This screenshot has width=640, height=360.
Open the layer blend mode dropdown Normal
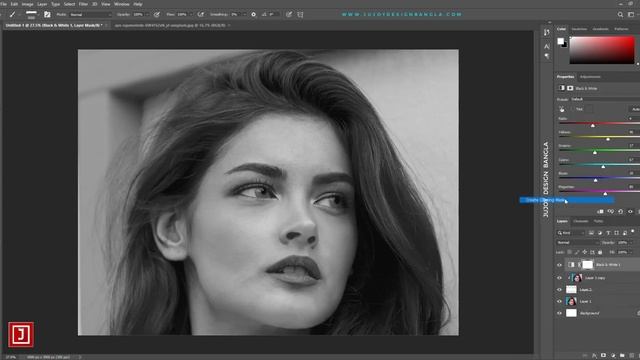click(x=578, y=242)
